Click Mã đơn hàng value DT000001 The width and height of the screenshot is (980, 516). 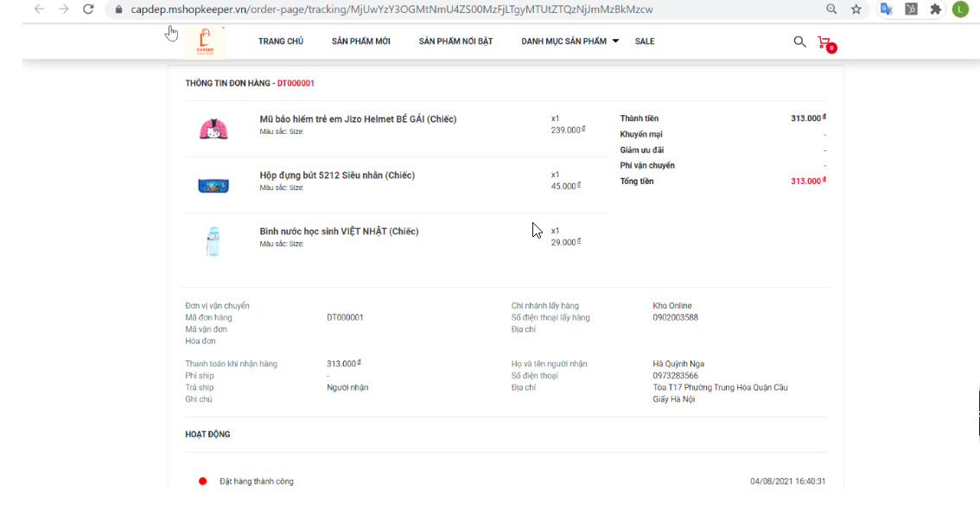(x=344, y=318)
